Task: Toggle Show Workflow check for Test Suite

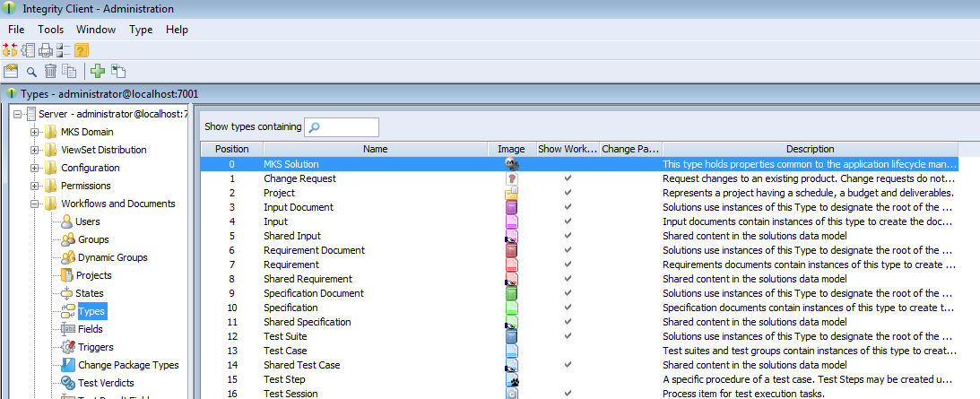Action: pyautogui.click(x=567, y=336)
